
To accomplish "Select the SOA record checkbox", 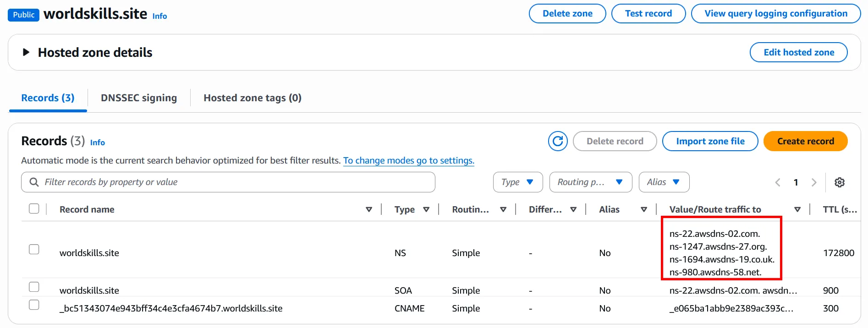I will tap(34, 287).
